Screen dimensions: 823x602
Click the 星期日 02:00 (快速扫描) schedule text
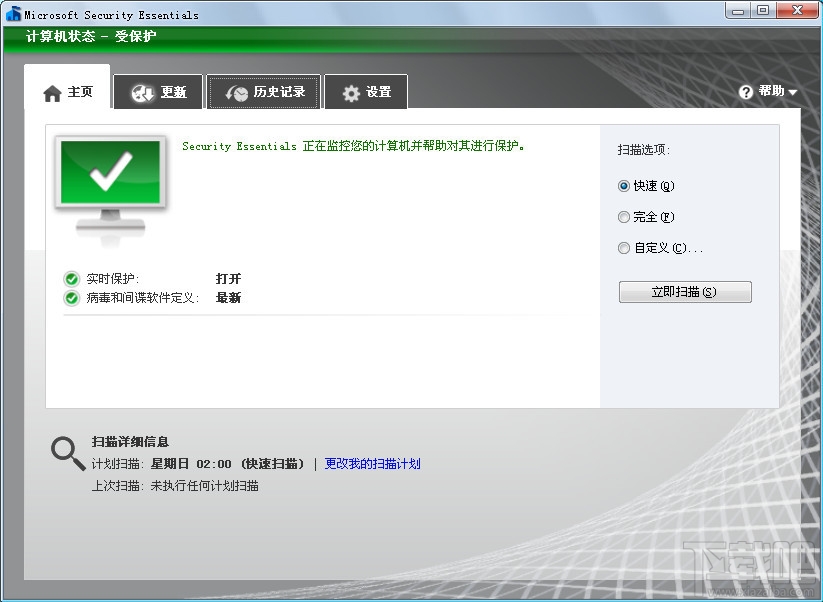point(227,463)
